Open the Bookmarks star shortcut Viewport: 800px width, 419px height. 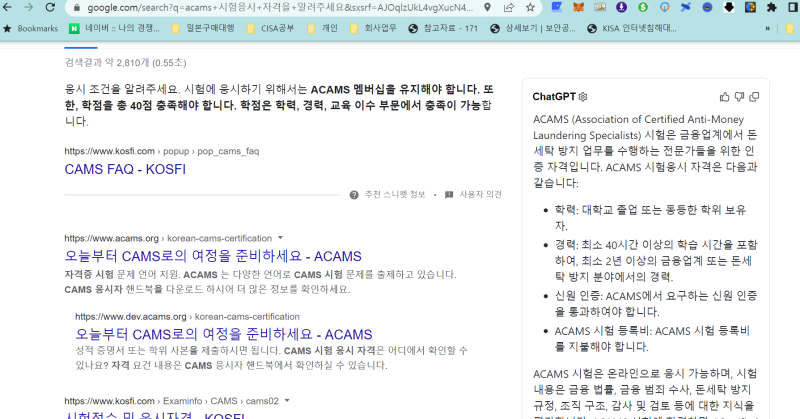pyautogui.click(x=30, y=29)
